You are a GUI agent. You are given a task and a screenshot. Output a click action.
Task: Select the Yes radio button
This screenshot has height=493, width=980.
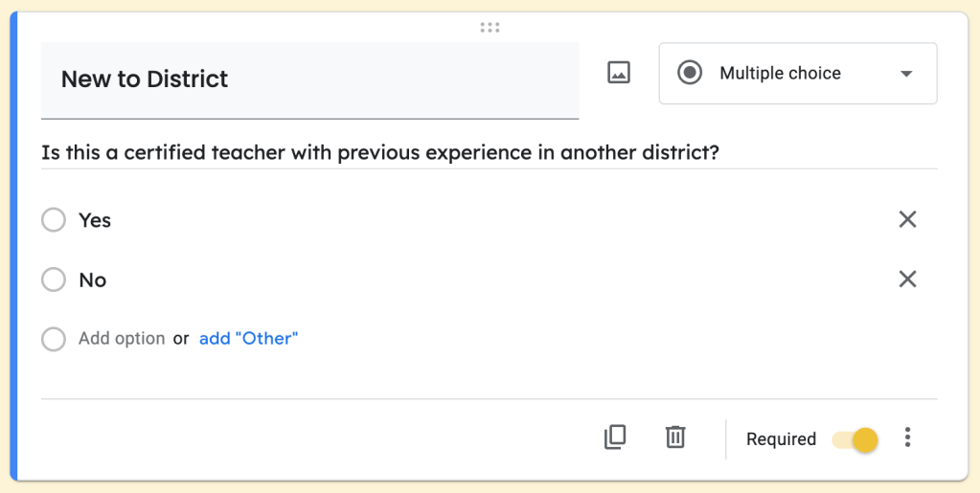tap(54, 220)
